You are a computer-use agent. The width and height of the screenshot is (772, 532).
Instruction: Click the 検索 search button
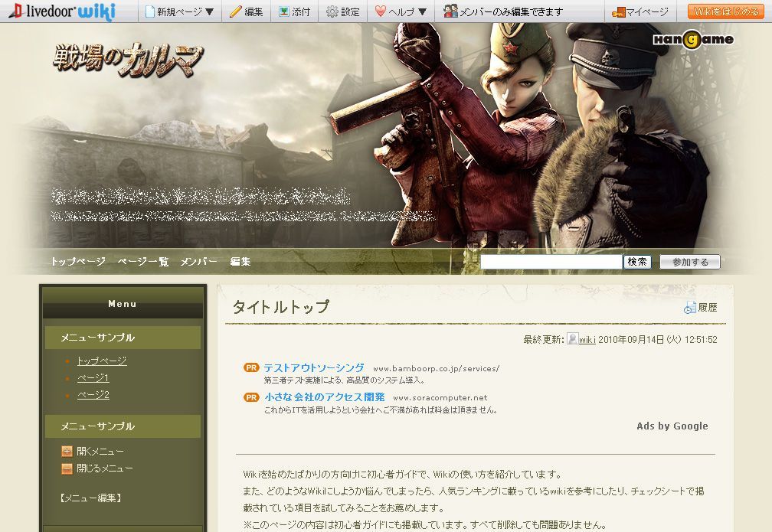637,262
